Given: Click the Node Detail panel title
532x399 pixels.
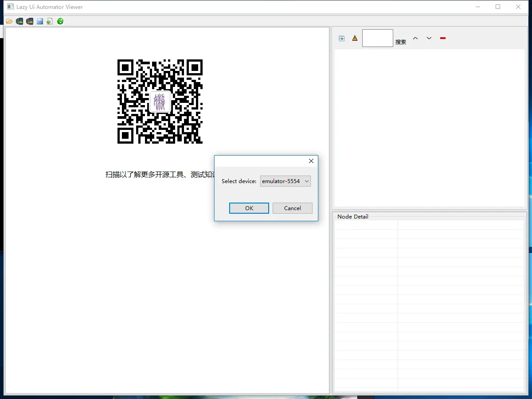Looking at the screenshot, I should [353, 217].
